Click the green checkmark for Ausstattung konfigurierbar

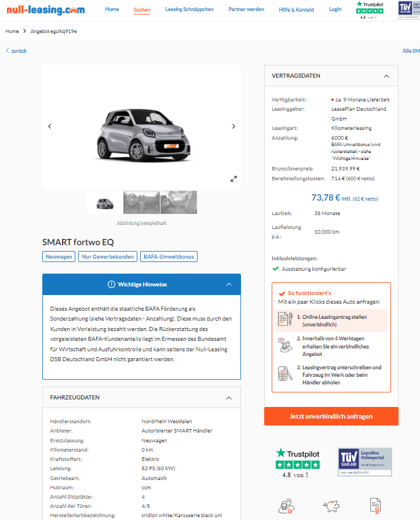275,268
